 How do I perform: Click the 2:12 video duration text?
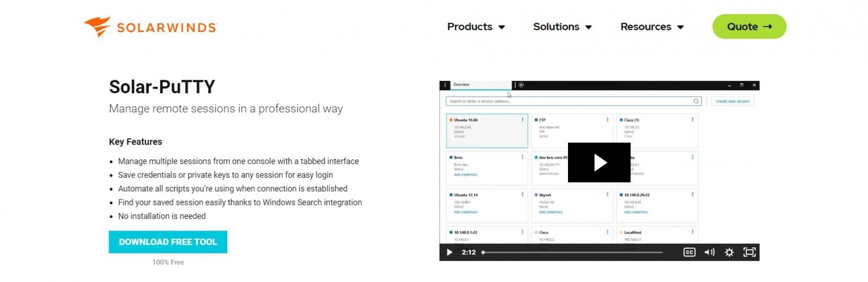pyautogui.click(x=469, y=252)
